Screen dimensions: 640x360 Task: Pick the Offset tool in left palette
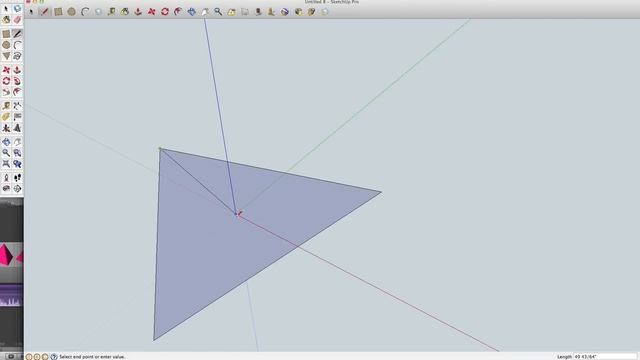point(17,92)
